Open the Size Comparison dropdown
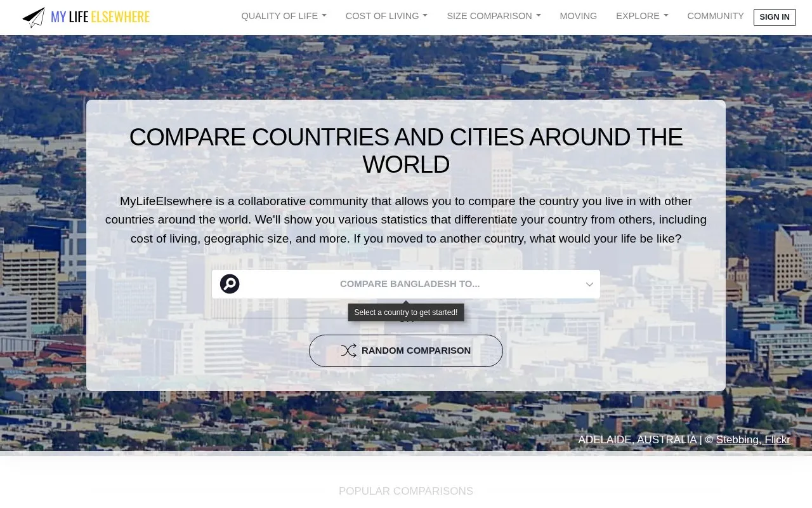This screenshot has height=508, width=812. coord(494,16)
